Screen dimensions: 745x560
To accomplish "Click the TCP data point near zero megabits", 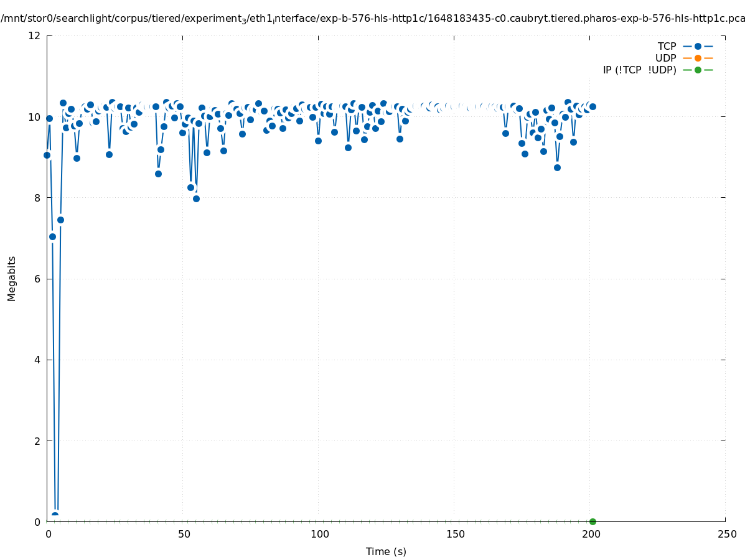I will (55, 515).
